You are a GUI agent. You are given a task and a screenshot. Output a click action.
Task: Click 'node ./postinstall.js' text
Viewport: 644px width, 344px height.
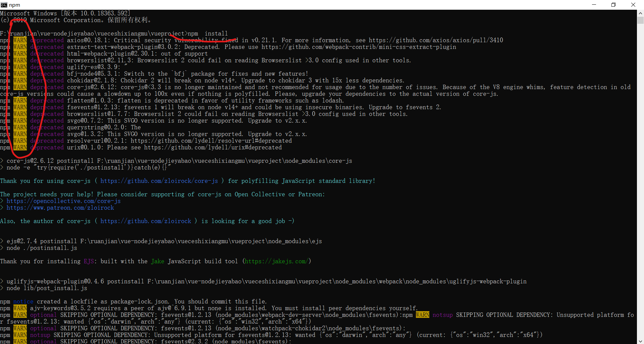[x=42, y=248]
